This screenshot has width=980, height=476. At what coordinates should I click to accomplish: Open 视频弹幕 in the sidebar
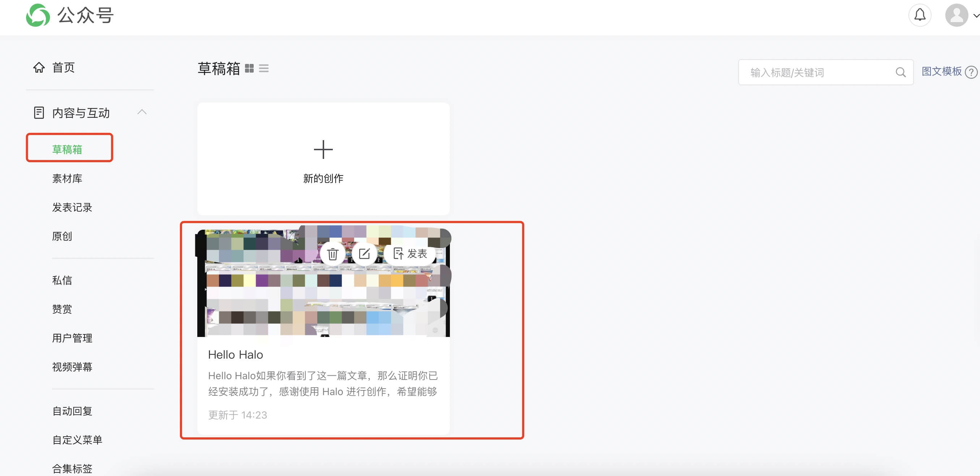[72, 367]
